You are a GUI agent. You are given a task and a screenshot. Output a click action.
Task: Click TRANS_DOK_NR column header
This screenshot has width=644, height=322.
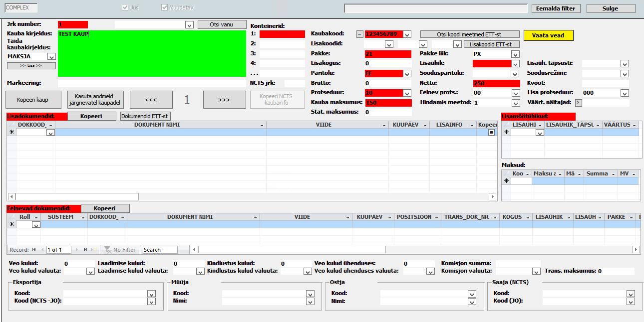click(470, 217)
